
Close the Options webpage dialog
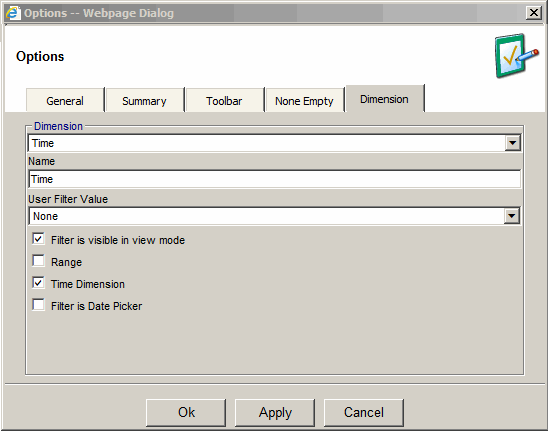point(534,13)
